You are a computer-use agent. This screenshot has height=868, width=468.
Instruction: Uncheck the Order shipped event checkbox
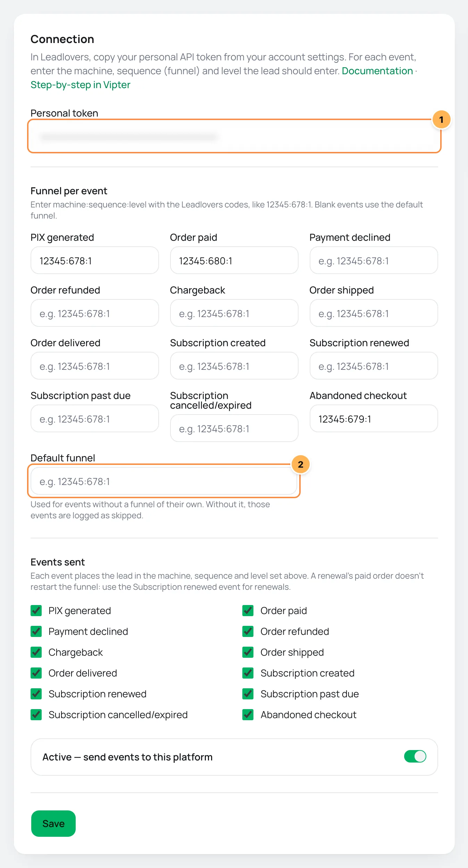(248, 652)
